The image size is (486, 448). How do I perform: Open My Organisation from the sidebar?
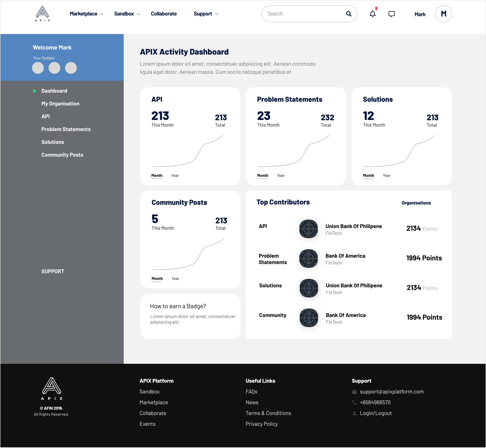pos(60,103)
